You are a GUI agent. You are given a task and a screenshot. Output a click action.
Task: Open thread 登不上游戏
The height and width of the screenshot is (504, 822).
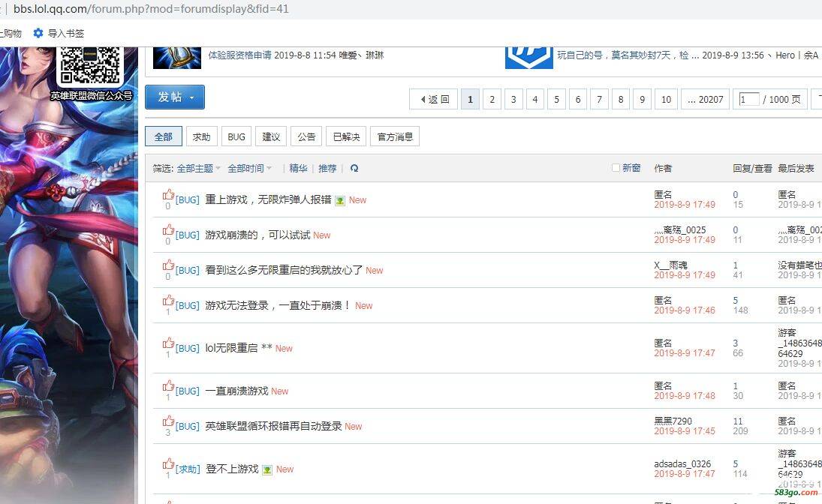232,469
